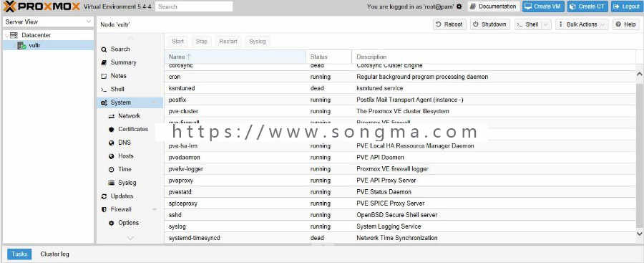This screenshot has width=644, height=263.
Task: Click the DNS globe icon
Action: pyautogui.click(x=111, y=143)
